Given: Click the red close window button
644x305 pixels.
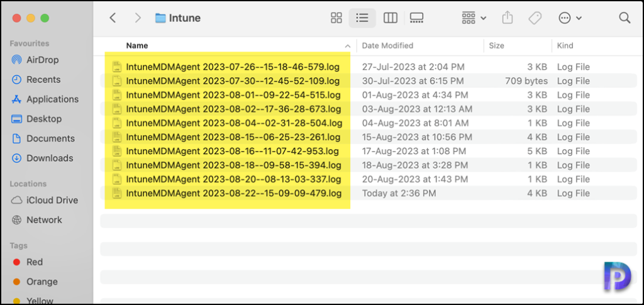Looking at the screenshot, I should (16, 18).
